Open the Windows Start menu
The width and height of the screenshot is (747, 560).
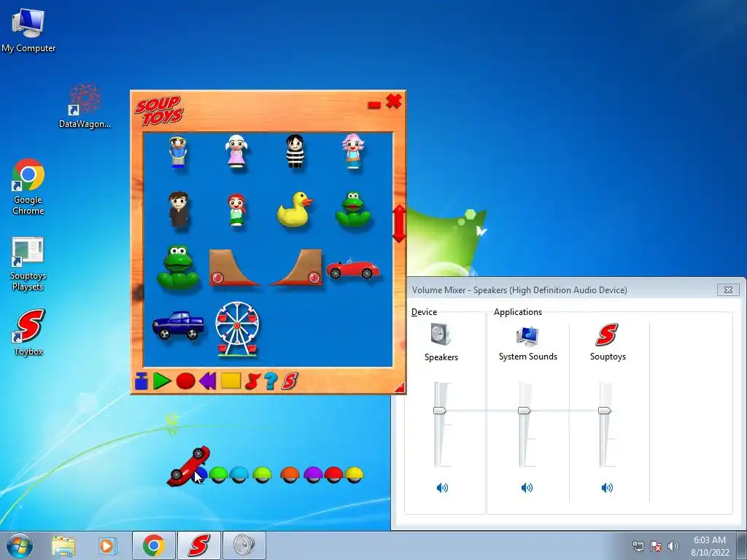pyautogui.click(x=20, y=545)
